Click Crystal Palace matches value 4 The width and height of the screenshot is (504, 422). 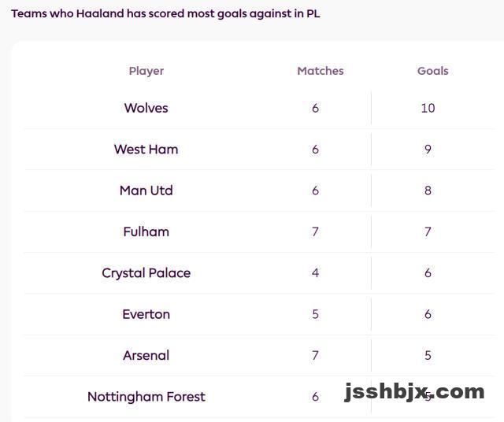315,273
